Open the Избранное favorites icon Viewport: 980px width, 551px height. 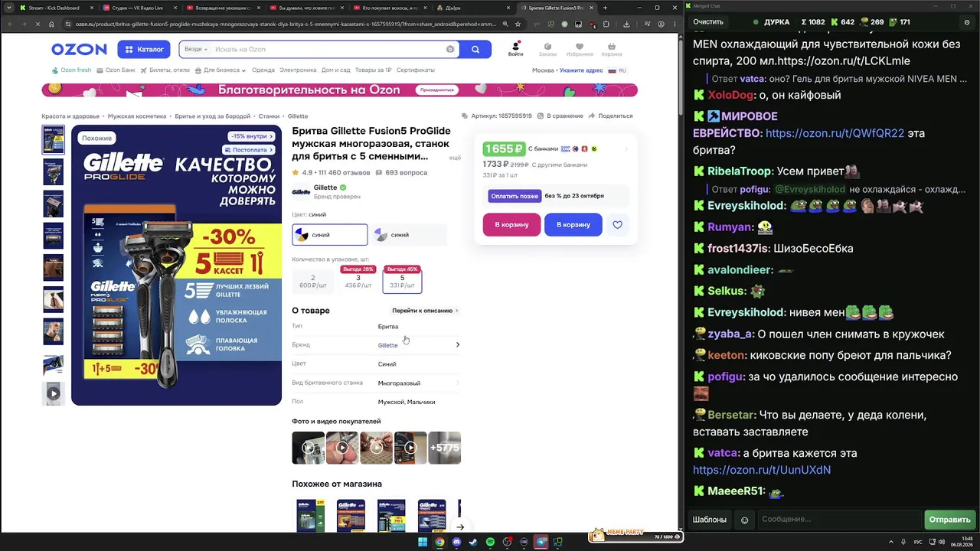click(x=580, y=49)
